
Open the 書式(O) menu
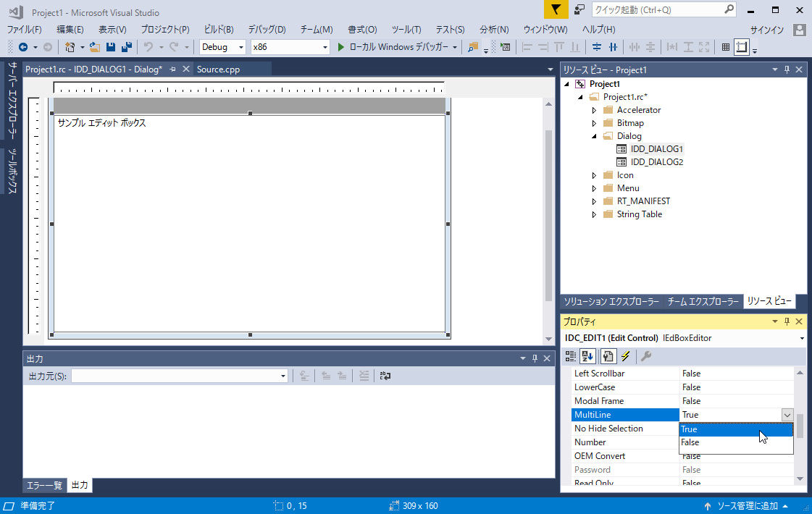pos(362,30)
